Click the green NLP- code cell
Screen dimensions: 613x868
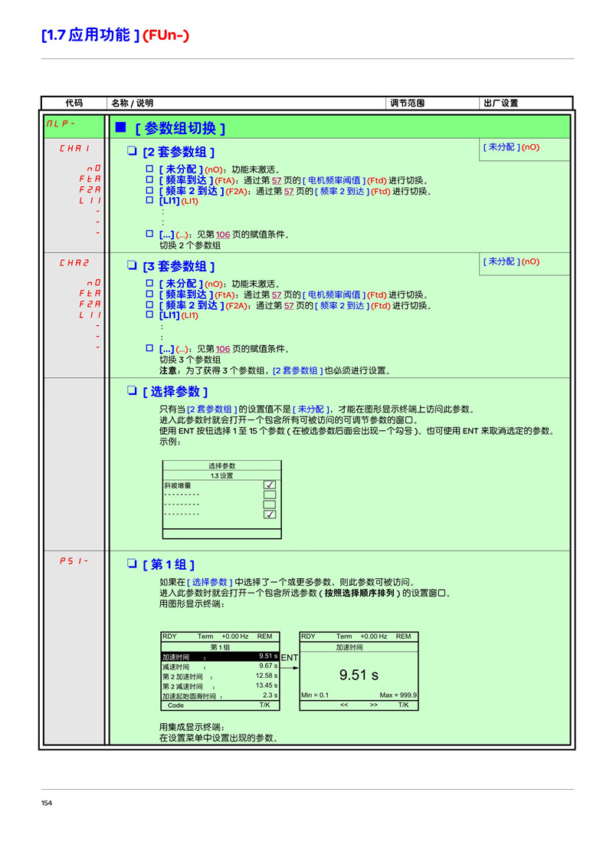point(74,127)
